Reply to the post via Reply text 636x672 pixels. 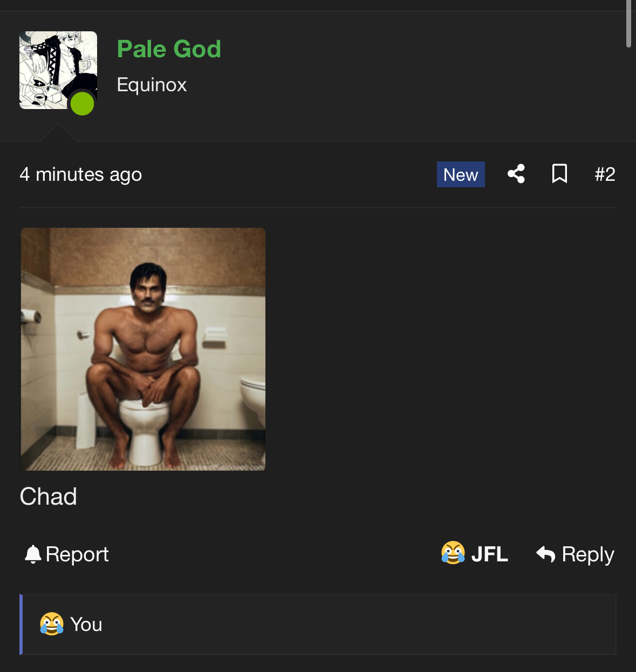pos(588,555)
